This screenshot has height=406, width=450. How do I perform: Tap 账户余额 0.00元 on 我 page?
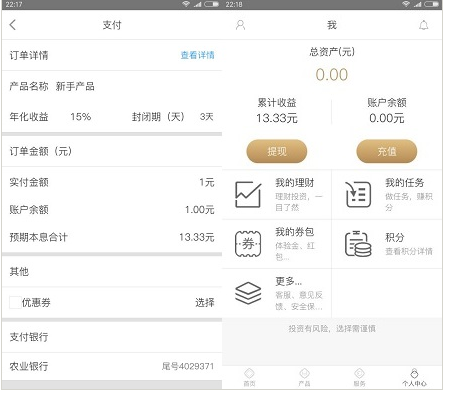[387, 118]
